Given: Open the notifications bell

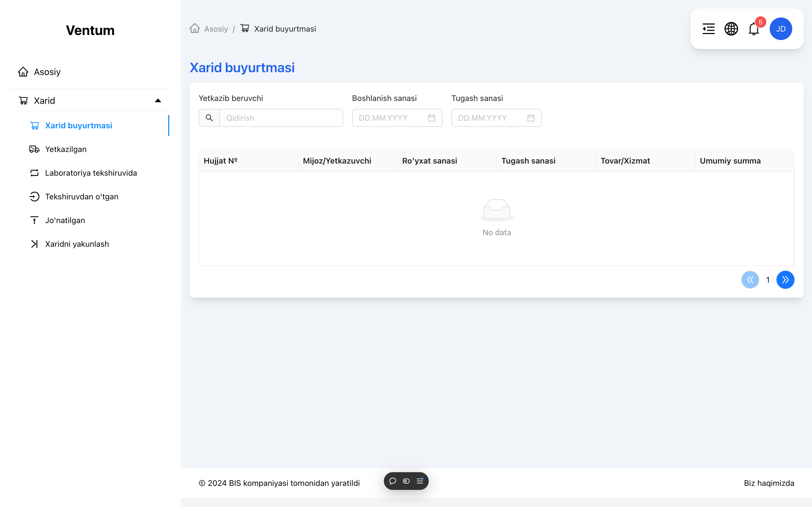Looking at the screenshot, I should click(x=753, y=29).
